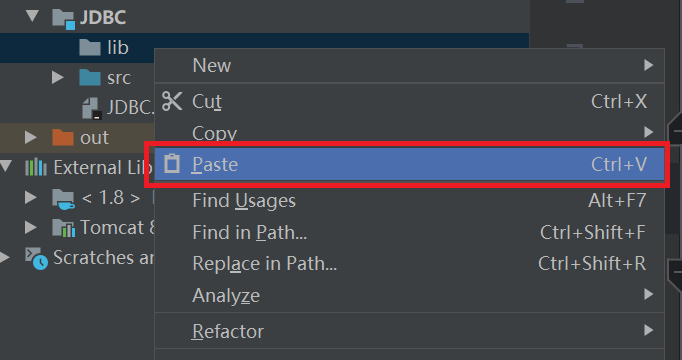This screenshot has height=360, width=682.
Task: Expand the out folder arrow
Action: click(x=30, y=137)
